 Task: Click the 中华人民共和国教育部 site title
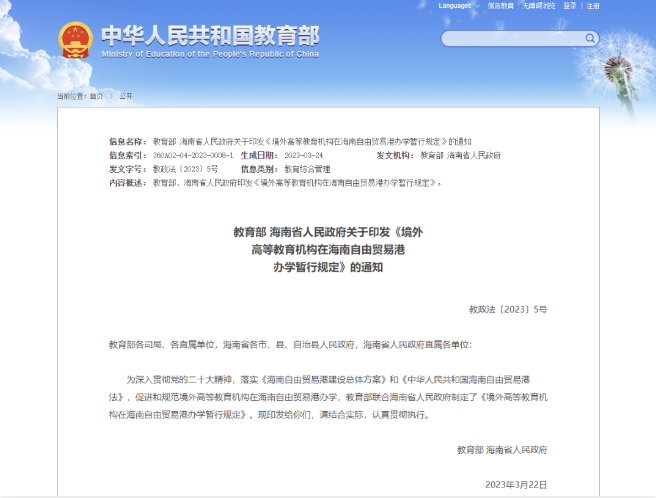pyautogui.click(x=210, y=36)
